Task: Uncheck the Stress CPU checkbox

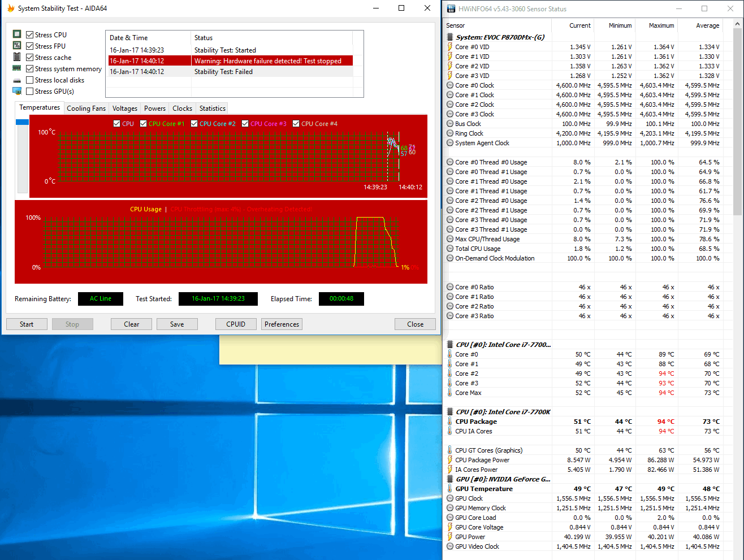Action: coord(29,34)
